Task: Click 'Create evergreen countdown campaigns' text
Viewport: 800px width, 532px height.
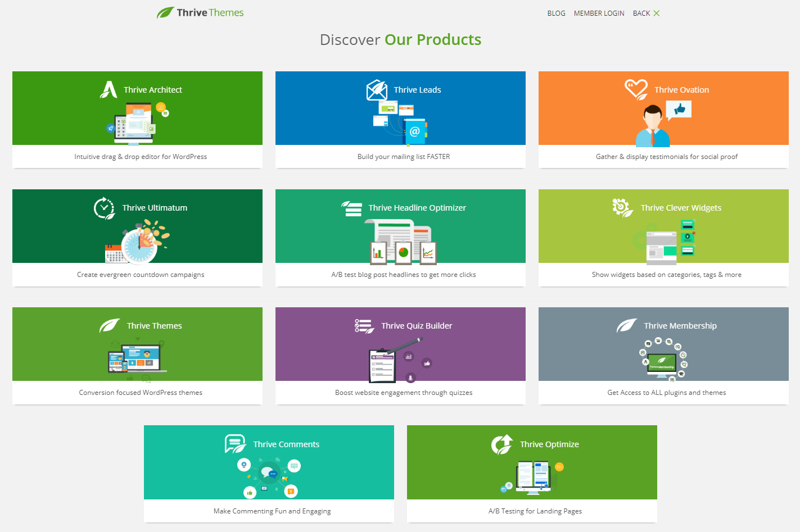Action: pos(141,275)
